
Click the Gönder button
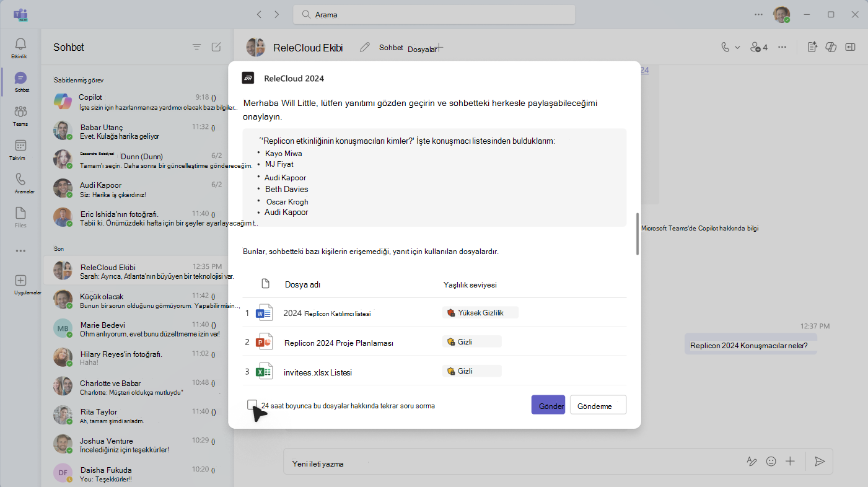tap(548, 405)
